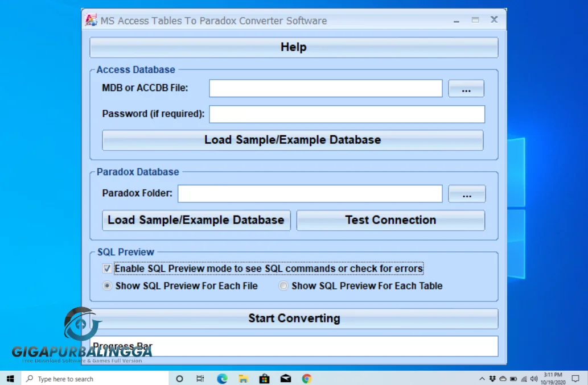This screenshot has width=588, height=385.
Task: Open the clock showing 3:11 PM
Action: coord(553,379)
